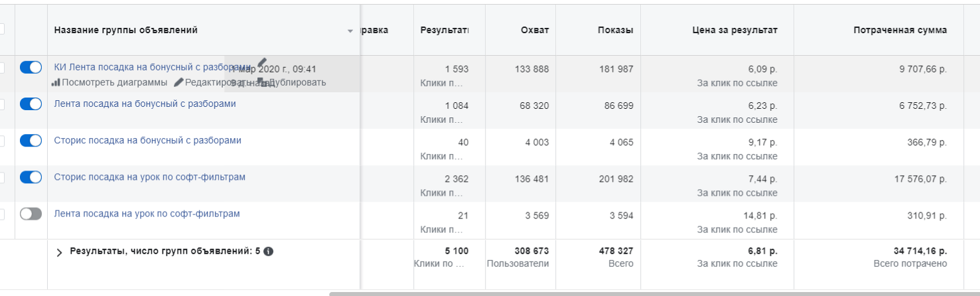Click the Показы column header
The width and height of the screenshot is (980, 296).
[615, 30]
